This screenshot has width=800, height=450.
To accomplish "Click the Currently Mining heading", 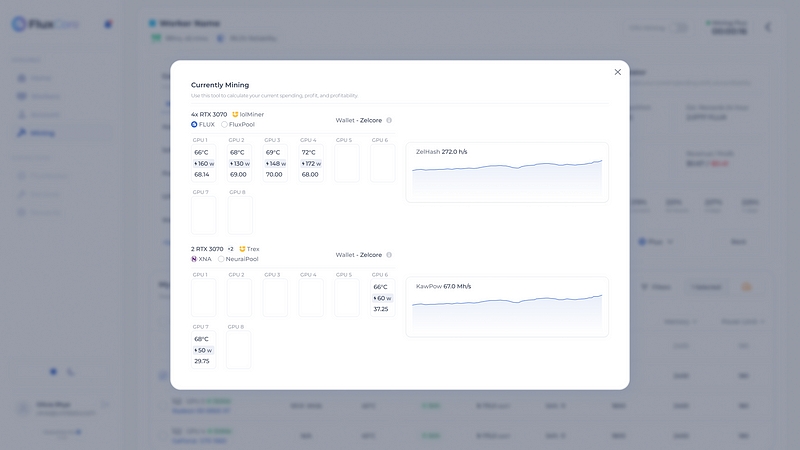I will pos(220,85).
